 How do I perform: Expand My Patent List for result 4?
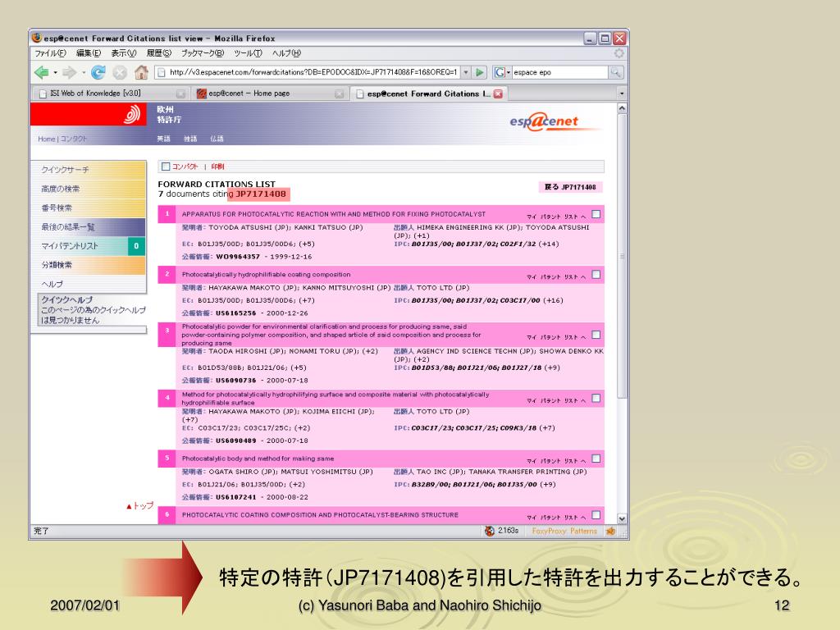tap(555, 400)
